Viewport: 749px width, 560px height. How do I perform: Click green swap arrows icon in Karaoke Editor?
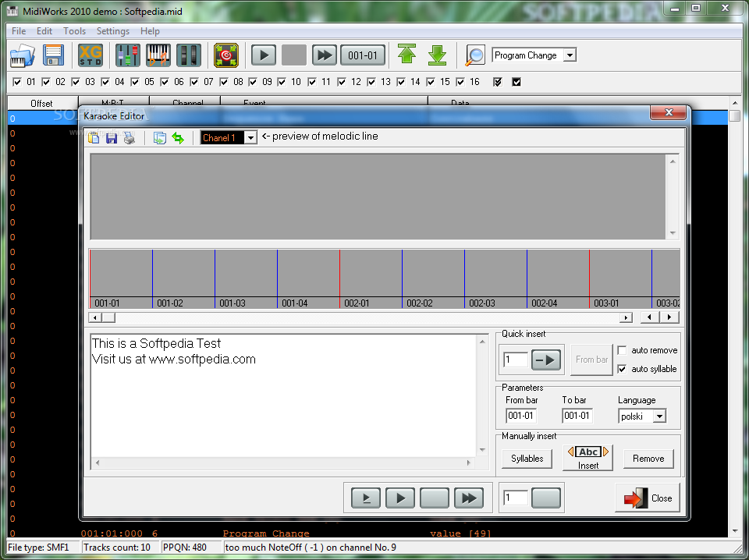tap(178, 138)
